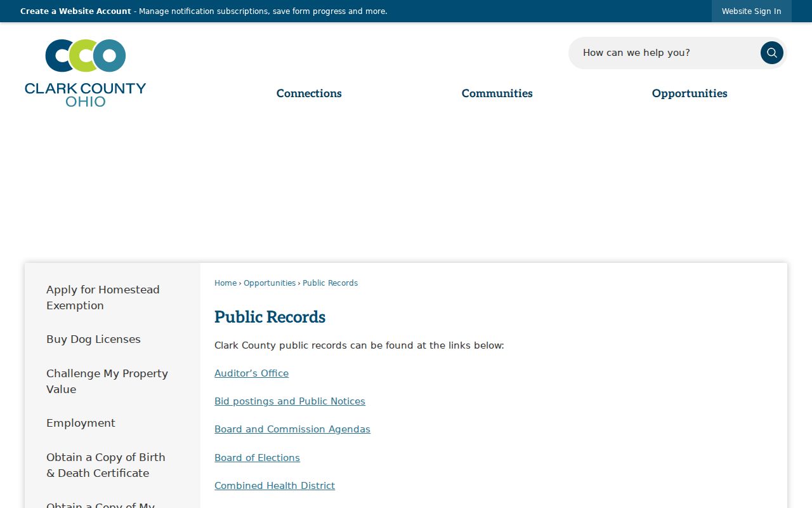The image size is (812, 508).
Task: Open the Auditor's Office link
Action: [251, 373]
